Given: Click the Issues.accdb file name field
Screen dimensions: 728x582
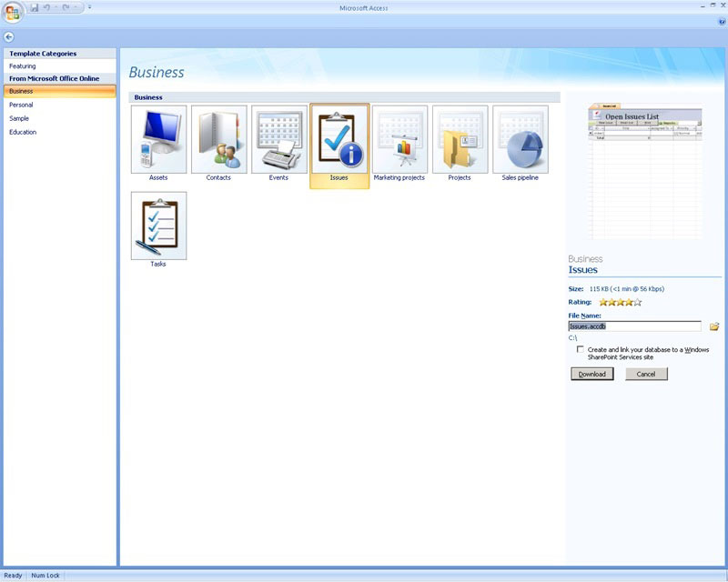Looking at the screenshot, I should click(x=634, y=326).
